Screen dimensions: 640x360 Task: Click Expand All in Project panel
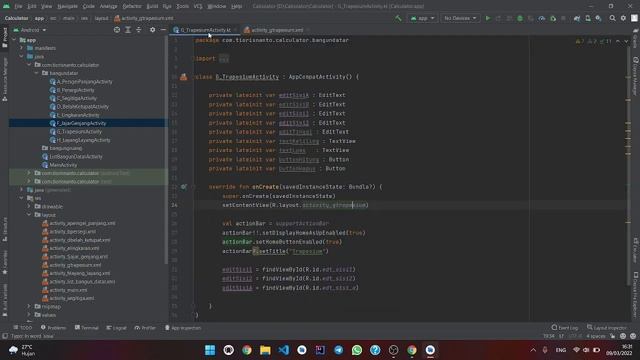coord(128,30)
